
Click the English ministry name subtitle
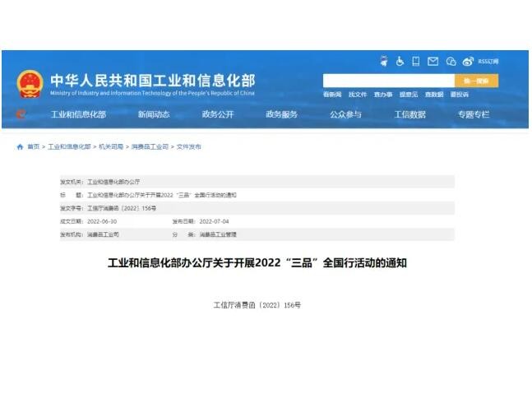point(152,93)
